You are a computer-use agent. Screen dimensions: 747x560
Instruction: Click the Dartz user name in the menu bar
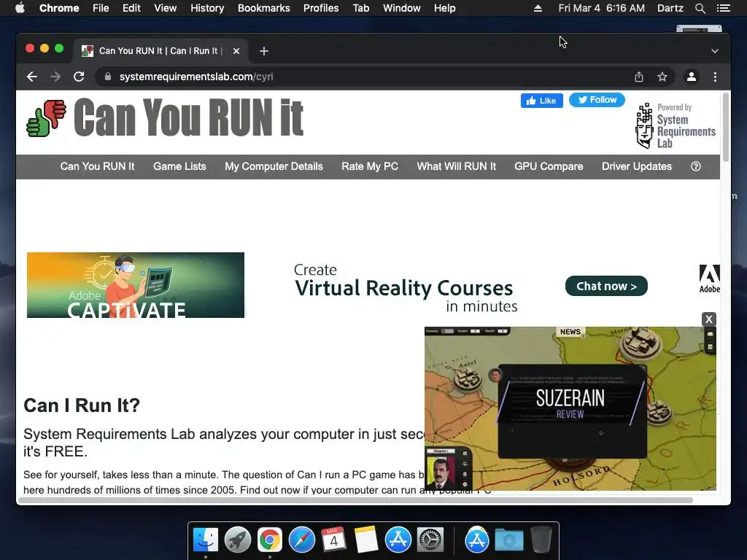(670, 8)
